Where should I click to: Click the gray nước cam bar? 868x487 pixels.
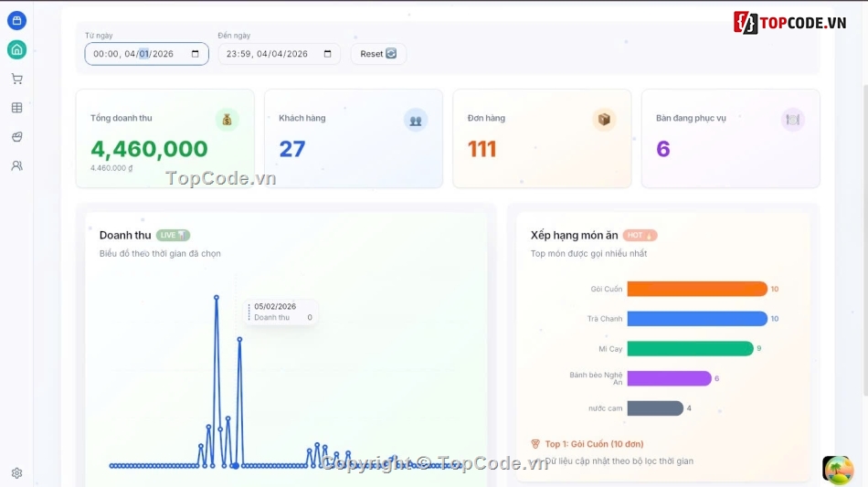click(655, 408)
